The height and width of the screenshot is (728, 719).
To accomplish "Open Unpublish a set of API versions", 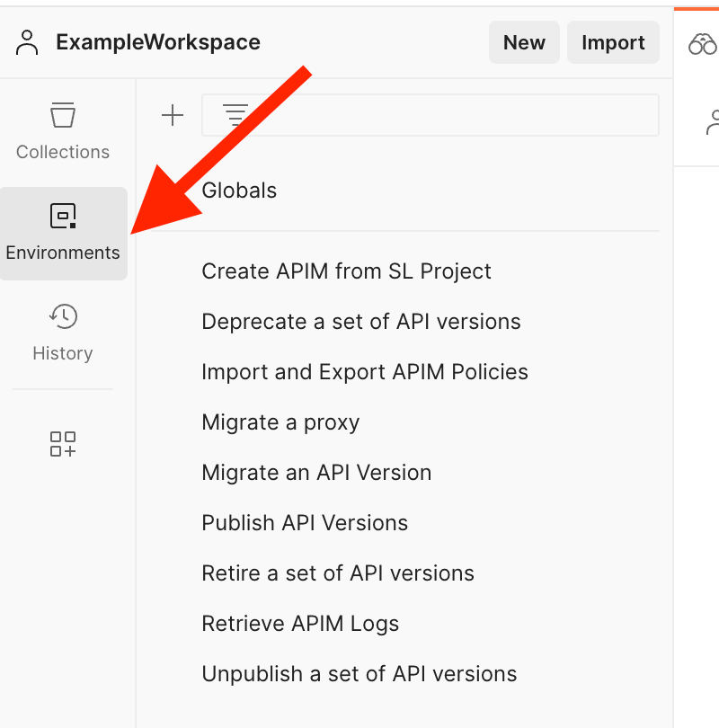I will (359, 674).
